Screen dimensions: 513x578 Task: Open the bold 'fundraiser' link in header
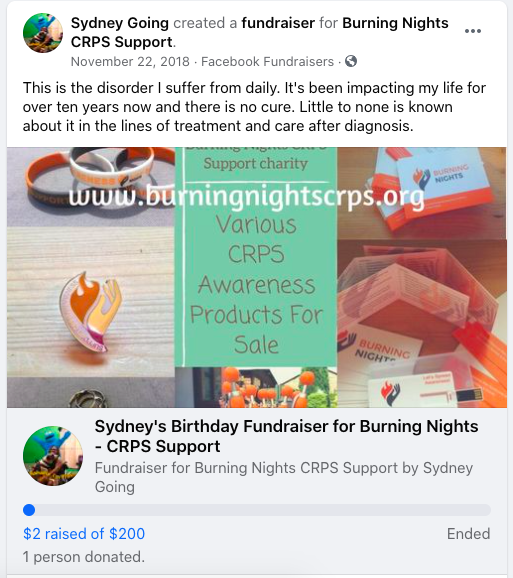tap(278, 23)
